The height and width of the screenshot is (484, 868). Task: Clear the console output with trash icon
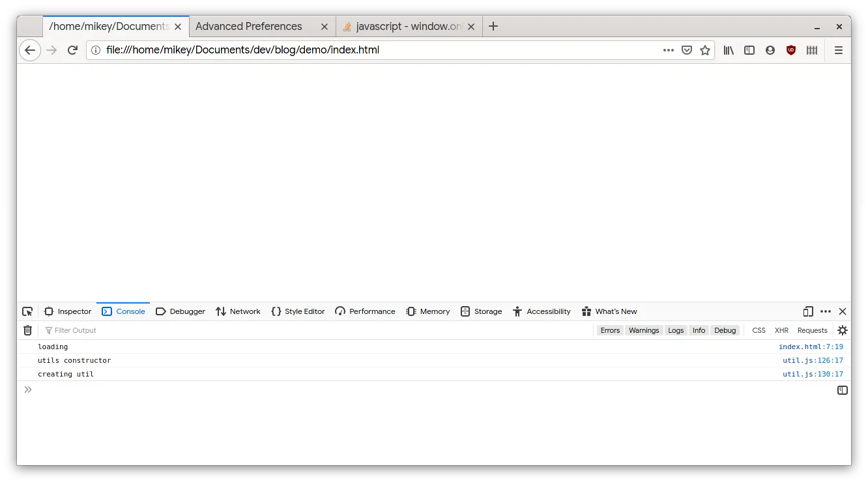(x=27, y=330)
